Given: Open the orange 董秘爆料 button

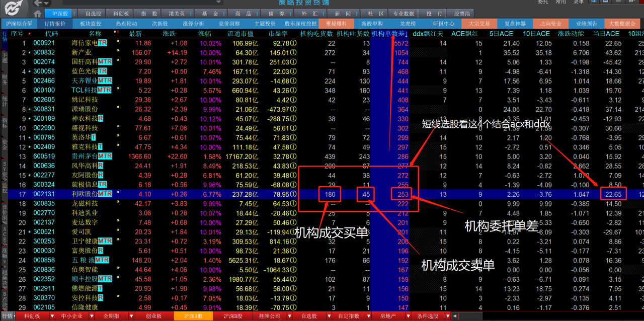Looking at the screenshot, I should tap(337, 23).
